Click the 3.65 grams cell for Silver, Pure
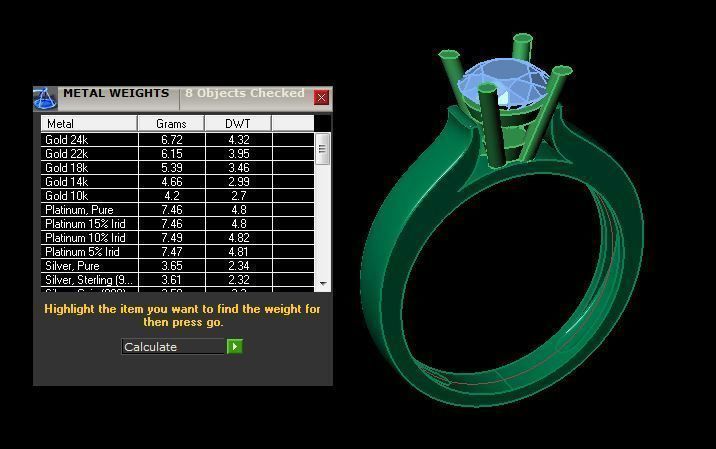Viewport: 716px width, 449px height. (172, 266)
